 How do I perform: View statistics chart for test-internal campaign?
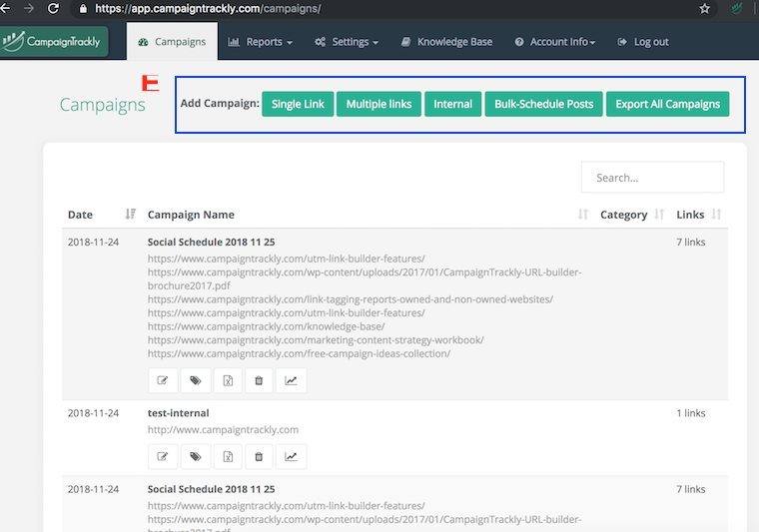point(291,456)
